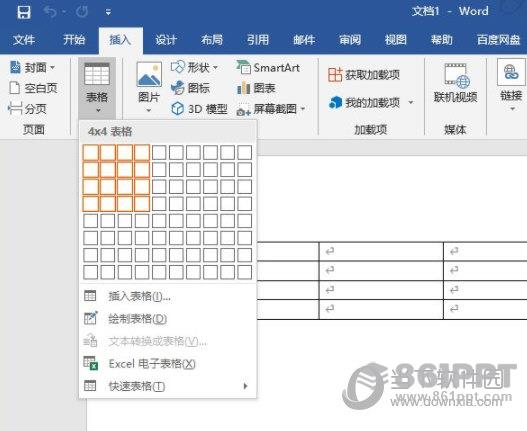The width and height of the screenshot is (527, 431).
Task: Click the Save icon in quick access toolbar
Action: [24, 12]
